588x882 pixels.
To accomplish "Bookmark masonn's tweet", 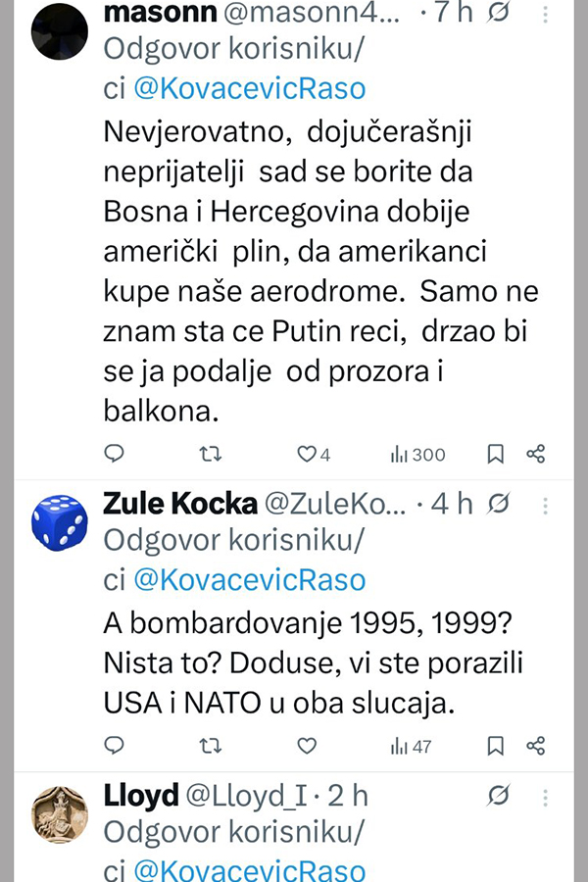I will tap(496, 454).
